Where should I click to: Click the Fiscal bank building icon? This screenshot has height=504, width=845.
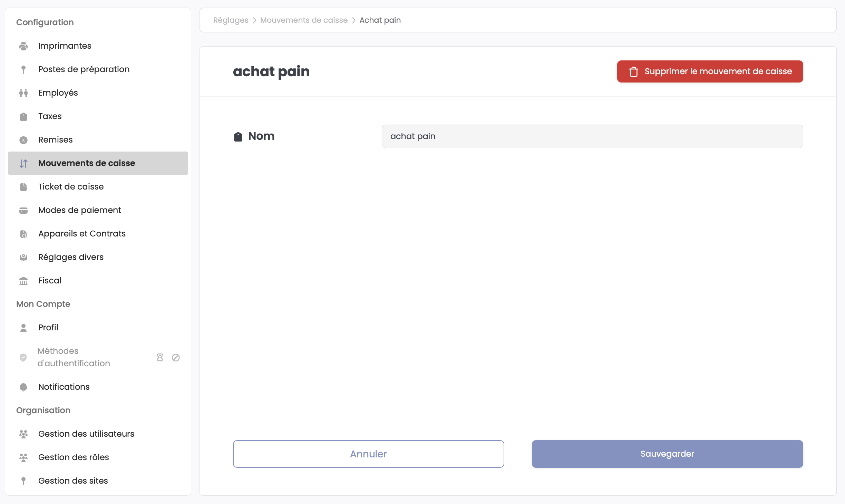pyautogui.click(x=23, y=281)
